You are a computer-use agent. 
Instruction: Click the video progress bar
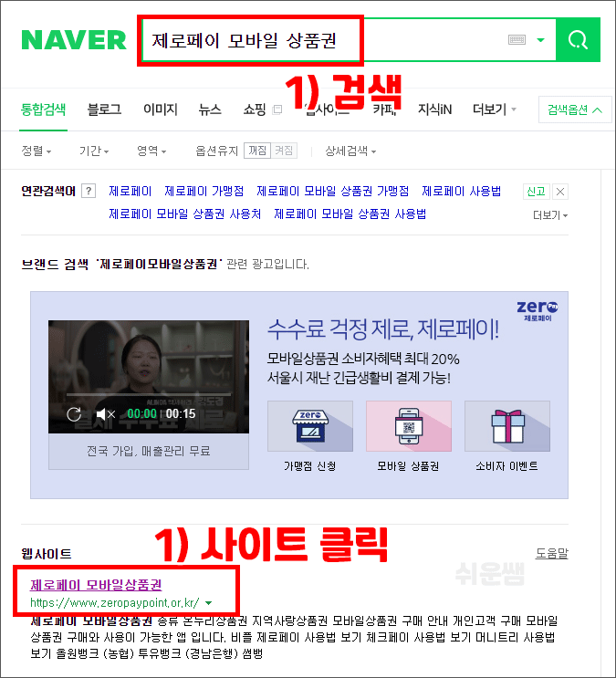(149, 394)
